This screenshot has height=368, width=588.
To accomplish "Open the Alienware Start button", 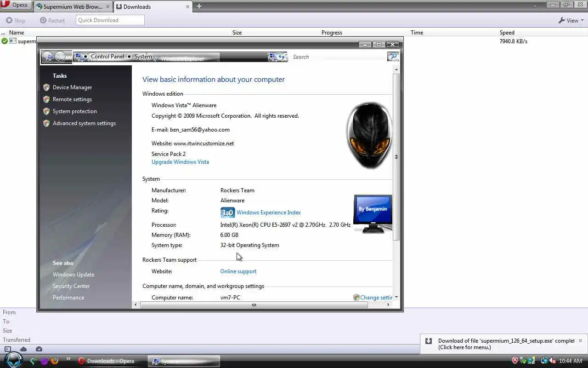I will pos(14,360).
